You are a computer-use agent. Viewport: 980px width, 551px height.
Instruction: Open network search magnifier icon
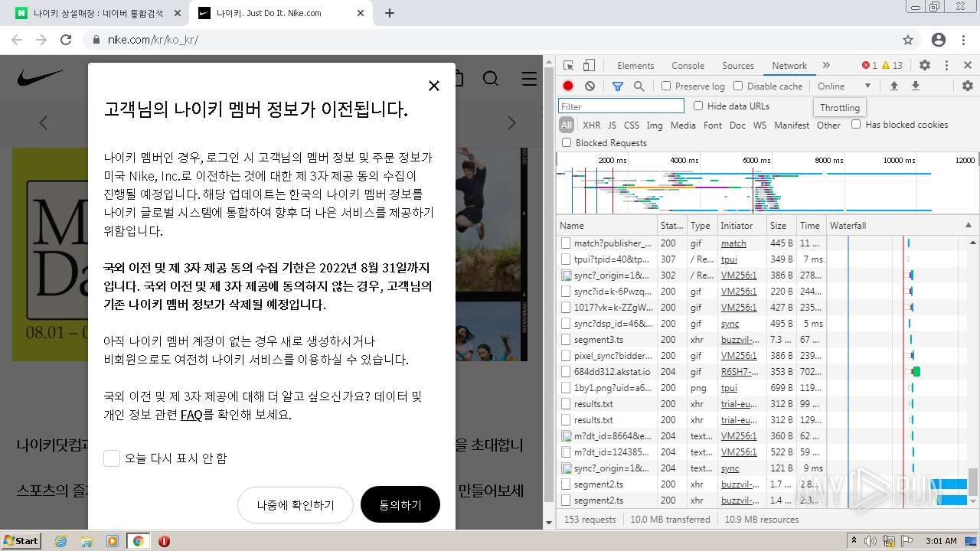(639, 86)
